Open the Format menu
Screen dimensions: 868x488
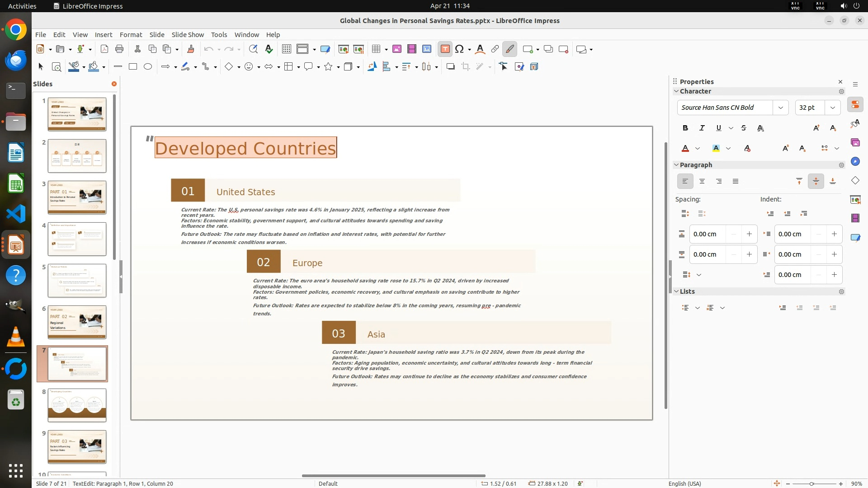[x=131, y=35]
